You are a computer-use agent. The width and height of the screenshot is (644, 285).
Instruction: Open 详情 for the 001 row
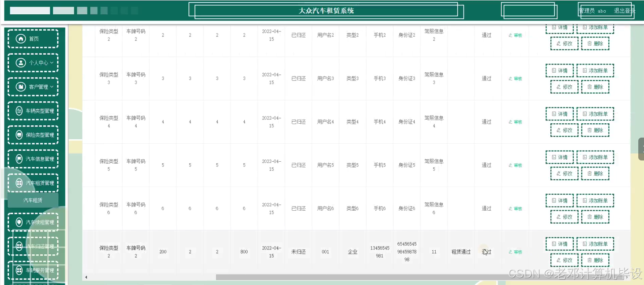pos(559,244)
